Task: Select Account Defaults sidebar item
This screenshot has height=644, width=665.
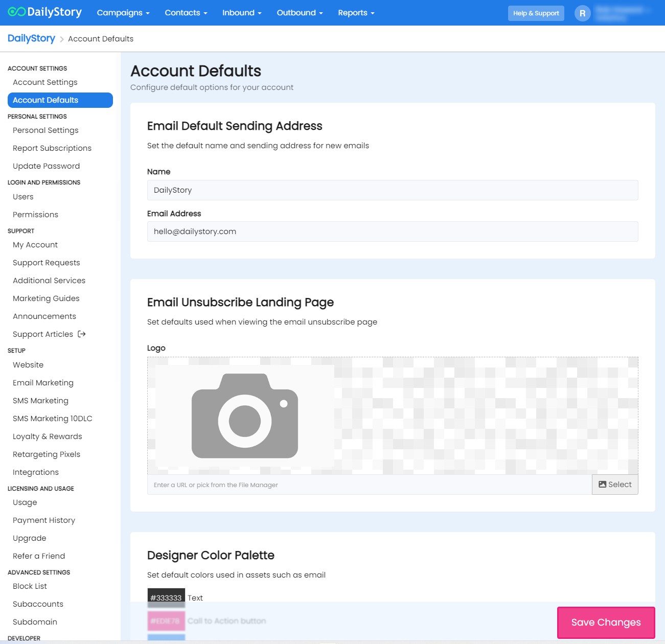Action: [60, 100]
